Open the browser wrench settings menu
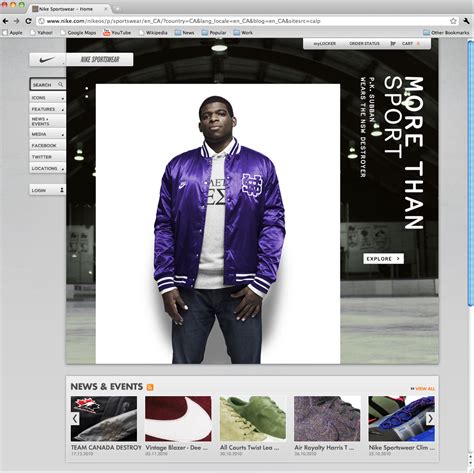The height and width of the screenshot is (473, 474). pyautogui.click(x=467, y=21)
